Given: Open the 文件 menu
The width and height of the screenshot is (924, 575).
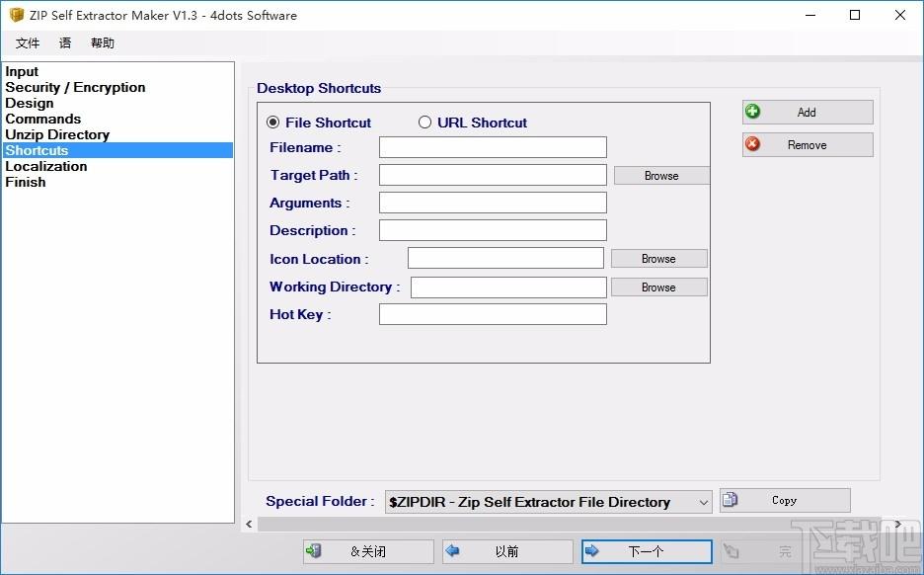Looking at the screenshot, I should 28,43.
